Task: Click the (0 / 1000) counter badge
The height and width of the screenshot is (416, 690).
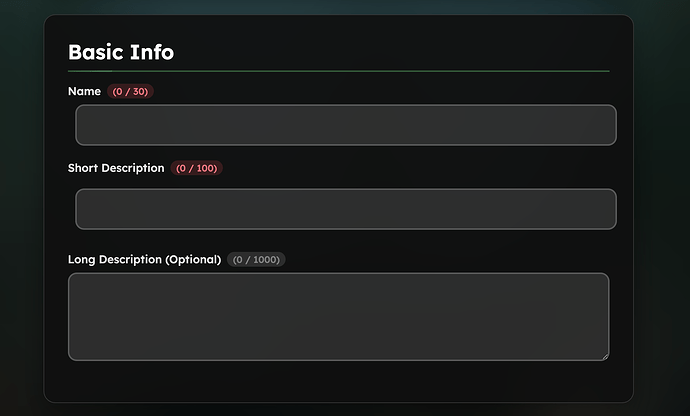Action: pos(256,260)
